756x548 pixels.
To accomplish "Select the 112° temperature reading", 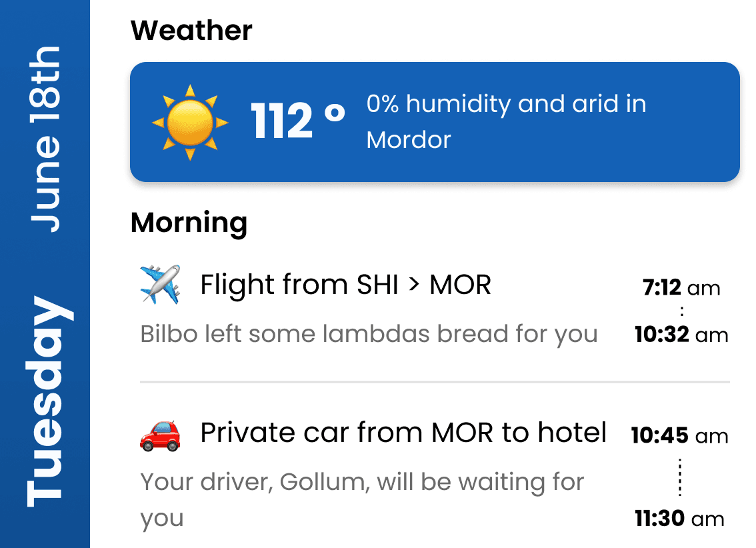I will tap(297, 121).
